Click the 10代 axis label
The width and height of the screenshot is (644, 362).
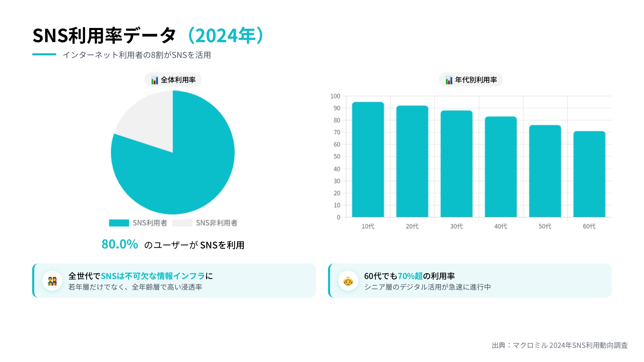coord(368,226)
